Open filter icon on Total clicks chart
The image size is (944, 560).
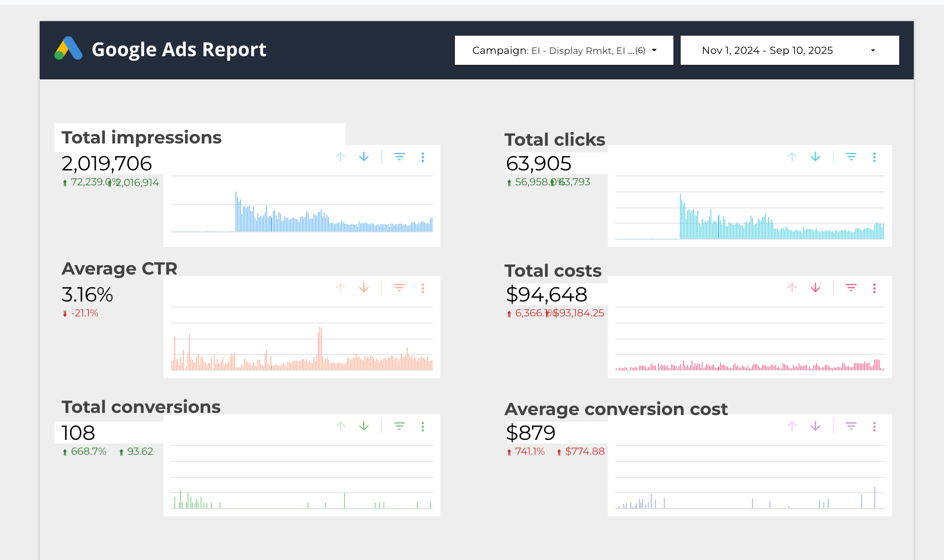tap(851, 157)
